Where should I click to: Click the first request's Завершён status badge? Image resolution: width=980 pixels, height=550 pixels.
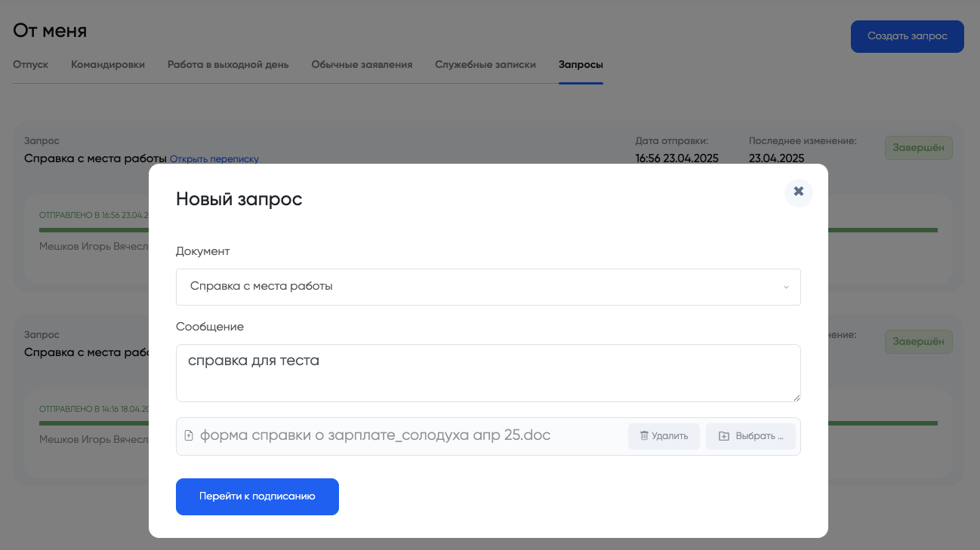918,148
